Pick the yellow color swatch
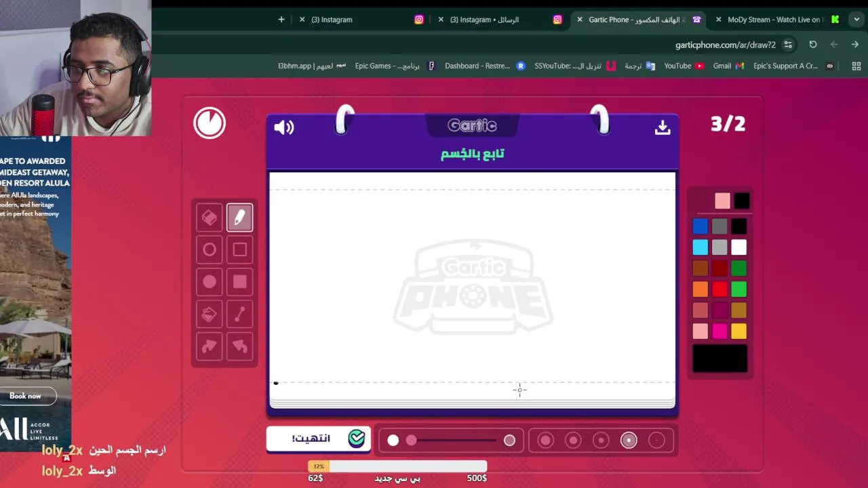868x488 pixels. [x=739, y=331]
